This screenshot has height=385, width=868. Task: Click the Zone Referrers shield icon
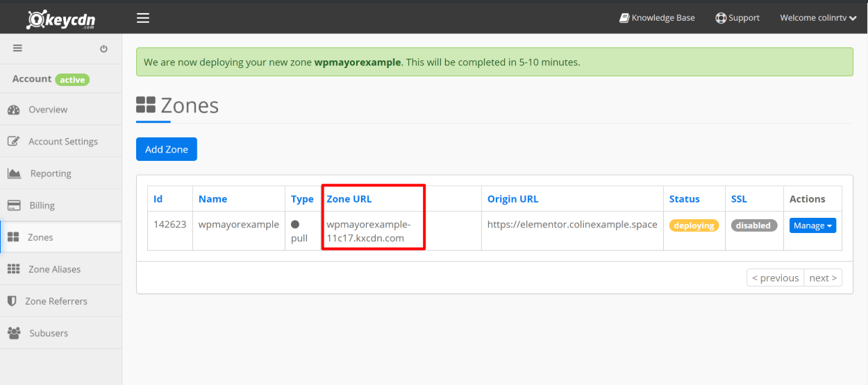(x=12, y=301)
